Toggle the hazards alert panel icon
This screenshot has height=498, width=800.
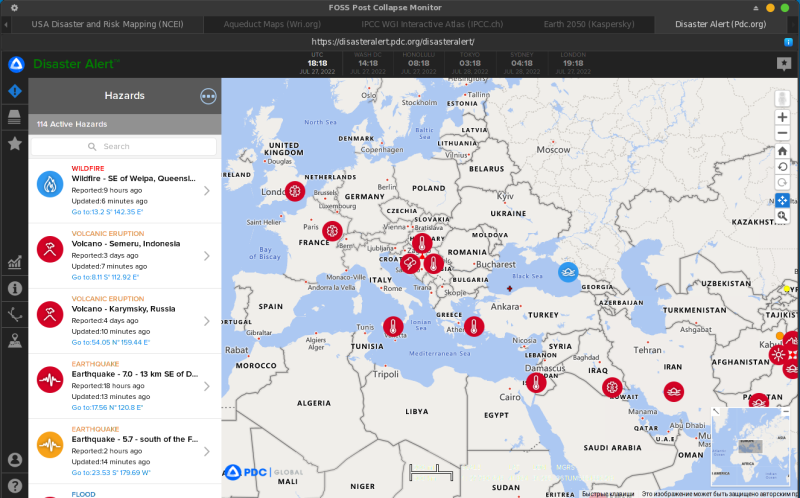(15, 92)
